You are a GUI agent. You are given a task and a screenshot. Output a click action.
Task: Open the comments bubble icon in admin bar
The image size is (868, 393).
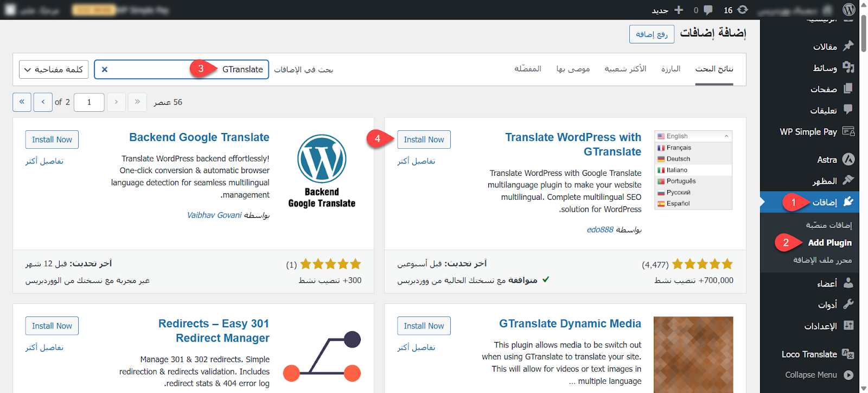(708, 10)
